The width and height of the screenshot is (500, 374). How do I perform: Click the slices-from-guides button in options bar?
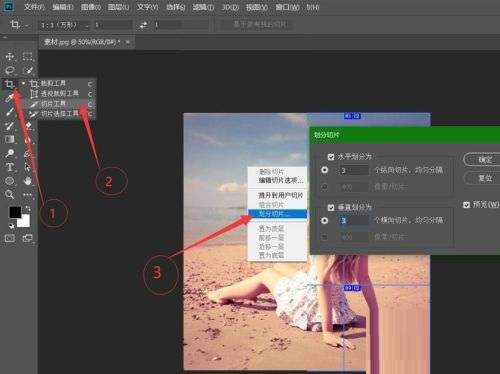[x=257, y=25]
